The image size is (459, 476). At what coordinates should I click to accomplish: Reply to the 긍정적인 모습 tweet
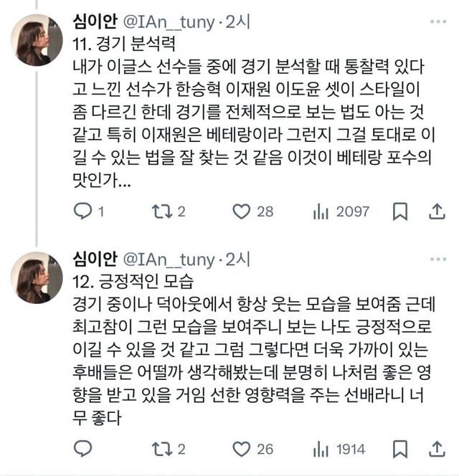pyautogui.click(x=84, y=449)
